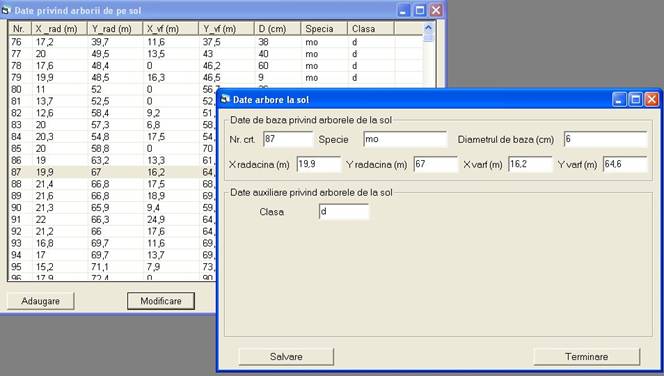Select row number 82 in table
The height and width of the screenshot is (376, 664).
coord(112,113)
